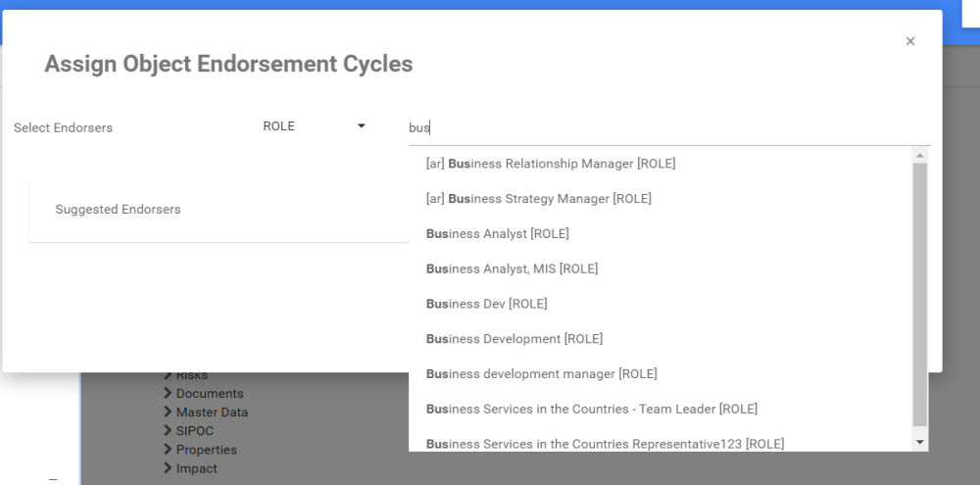Pick 'Business Development [ROLE]' option

click(x=514, y=339)
